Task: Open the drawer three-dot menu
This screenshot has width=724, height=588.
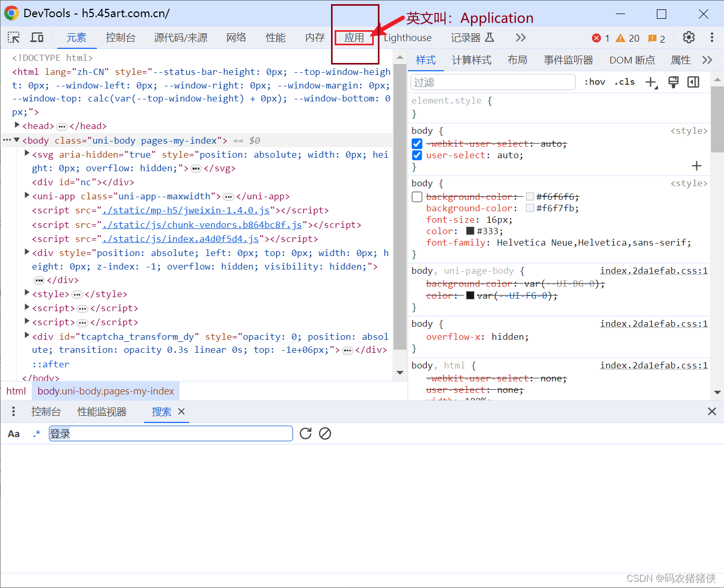Action: click(x=14, y=412)
